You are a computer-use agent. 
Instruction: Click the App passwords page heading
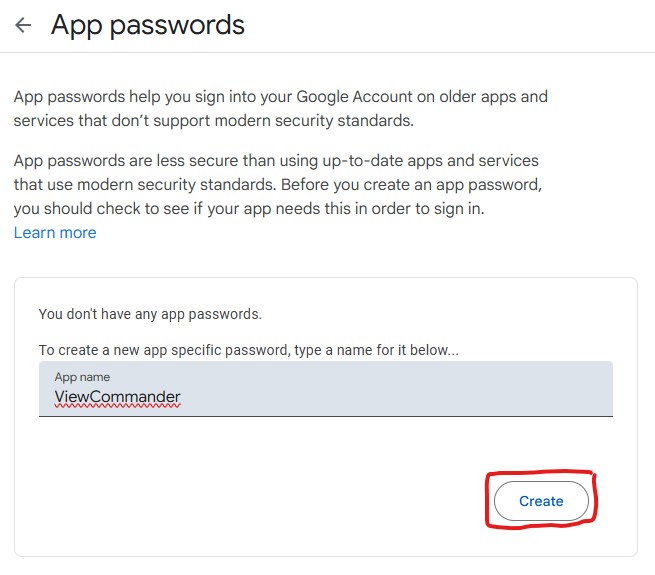(148, 25)
